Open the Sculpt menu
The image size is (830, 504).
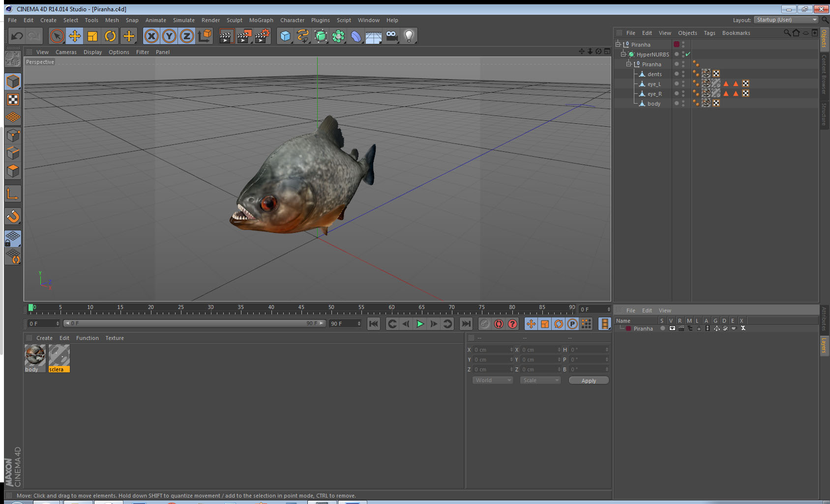coord(234,20)
